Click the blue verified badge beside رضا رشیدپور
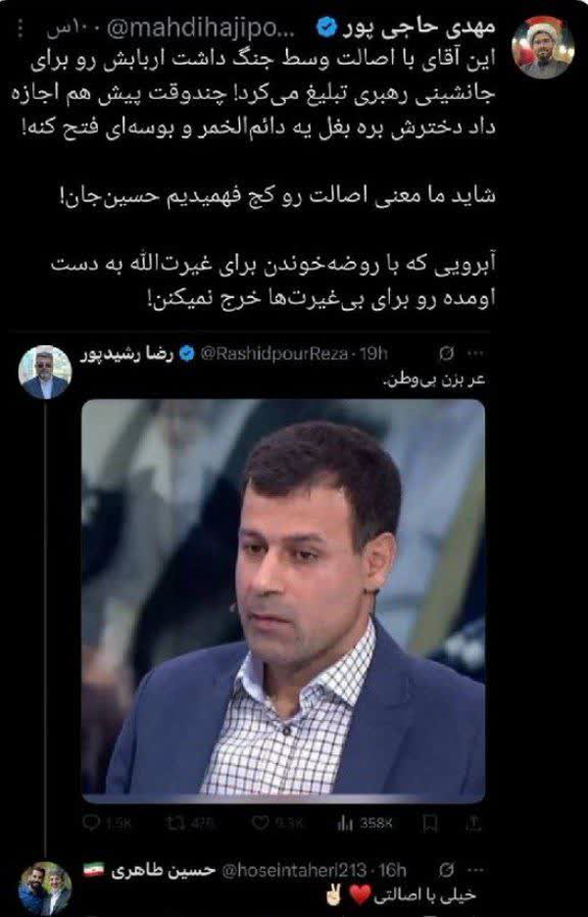The height and width of the screenshot is (917, 588). pyautogui.click(x=186, y=354)
